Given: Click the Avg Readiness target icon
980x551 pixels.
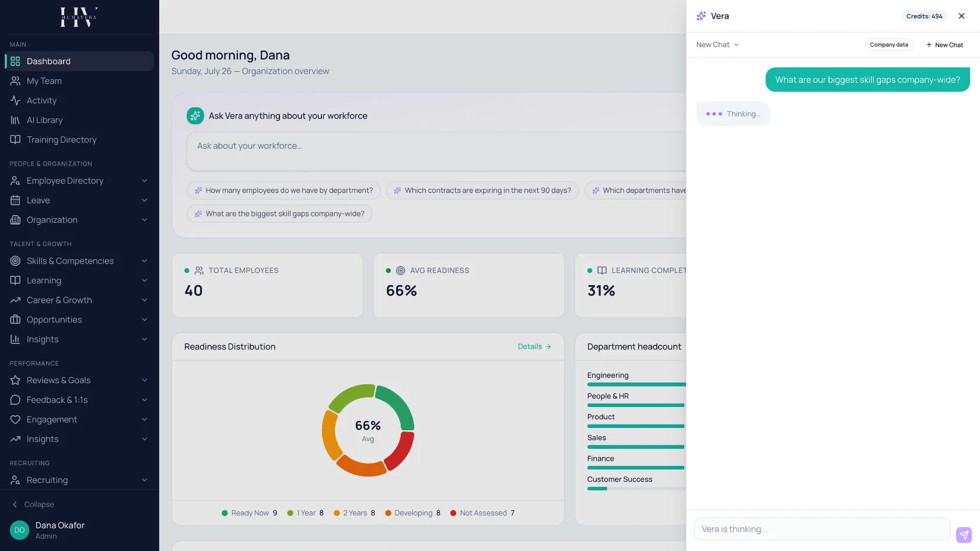Looking at the screenshot, I should 401,271.
